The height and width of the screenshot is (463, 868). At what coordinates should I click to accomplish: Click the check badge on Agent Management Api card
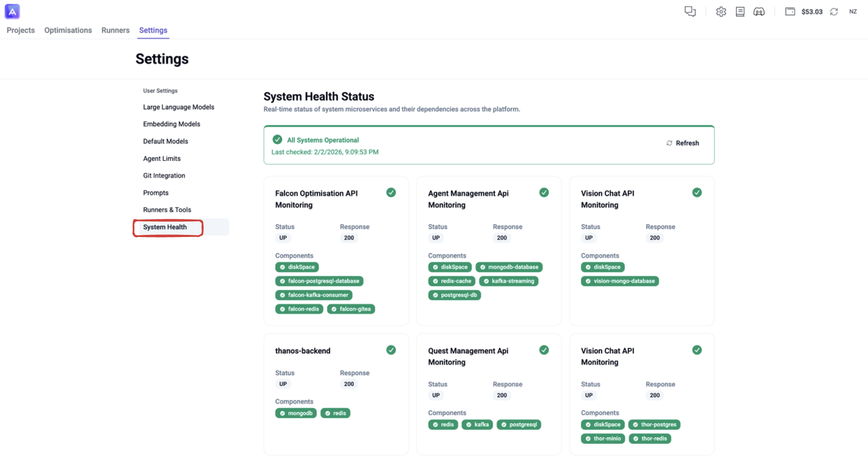tap(544, 192)
